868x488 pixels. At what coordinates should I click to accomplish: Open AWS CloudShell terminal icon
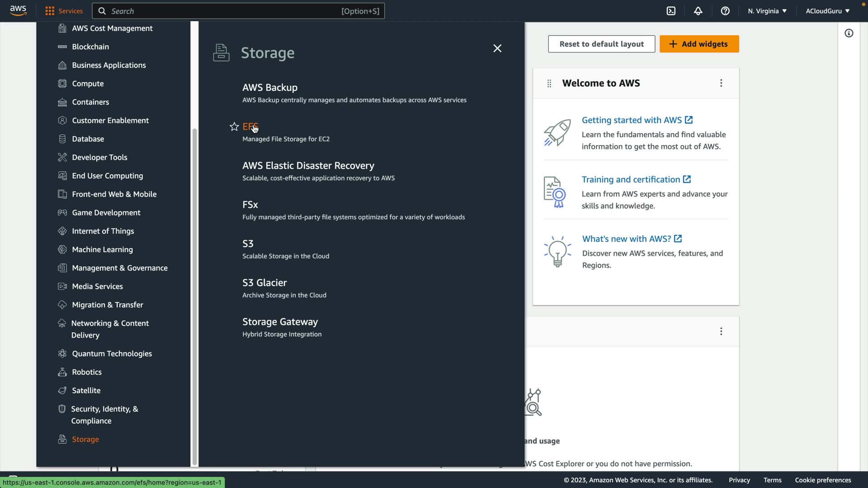tap(671, 11)
